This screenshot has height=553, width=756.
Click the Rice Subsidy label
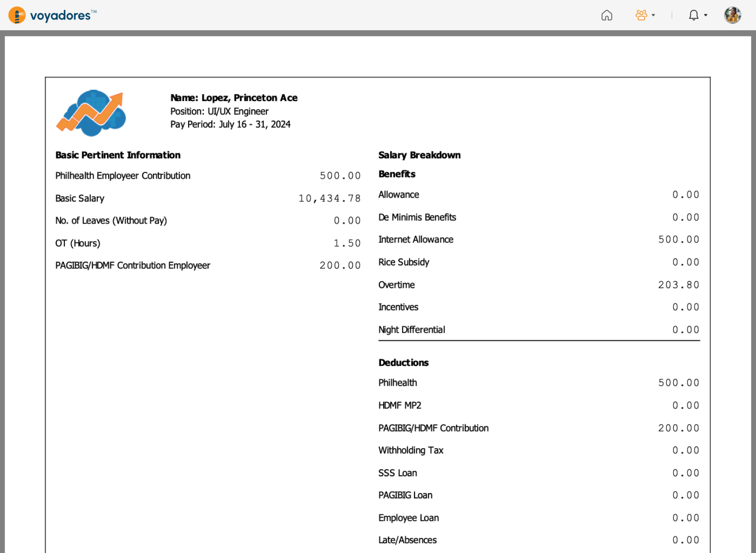tap(404, 262)
